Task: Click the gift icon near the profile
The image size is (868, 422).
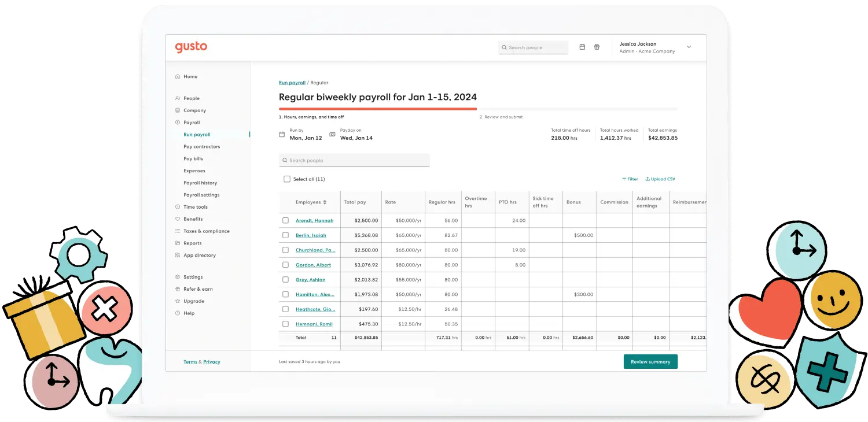Action: click(597, 47)
